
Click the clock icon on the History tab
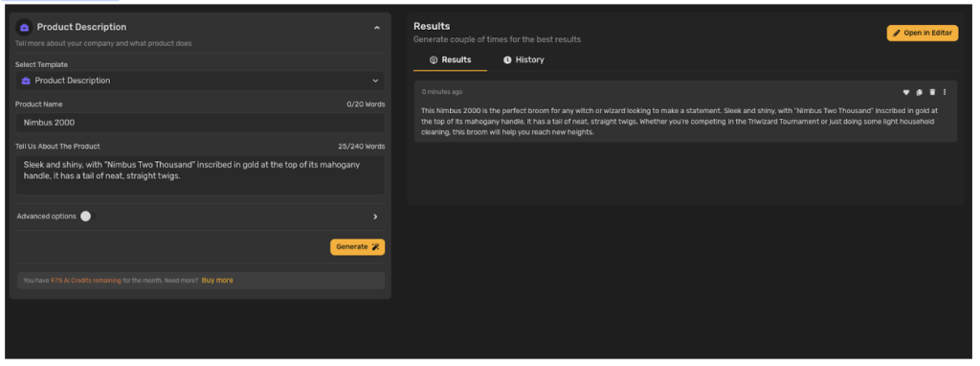pos(507,60)
